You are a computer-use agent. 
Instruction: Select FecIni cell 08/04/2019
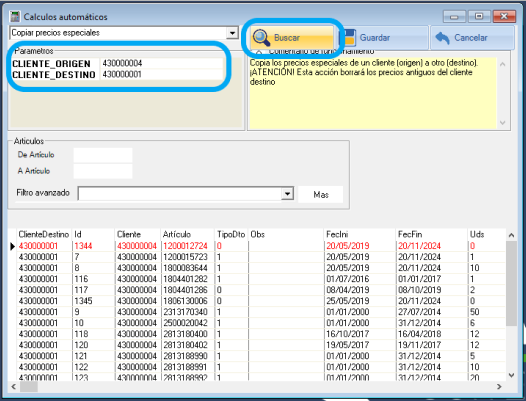coord(360,290)
